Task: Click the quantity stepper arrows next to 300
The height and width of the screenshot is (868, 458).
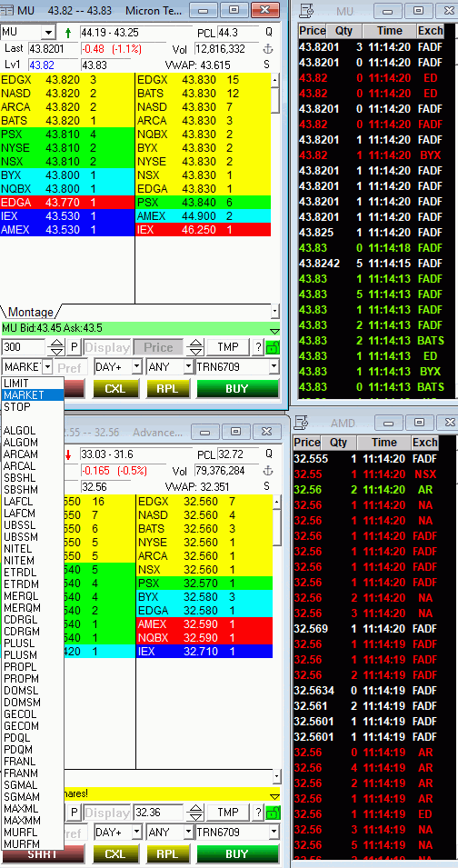Action: [57, 347]
